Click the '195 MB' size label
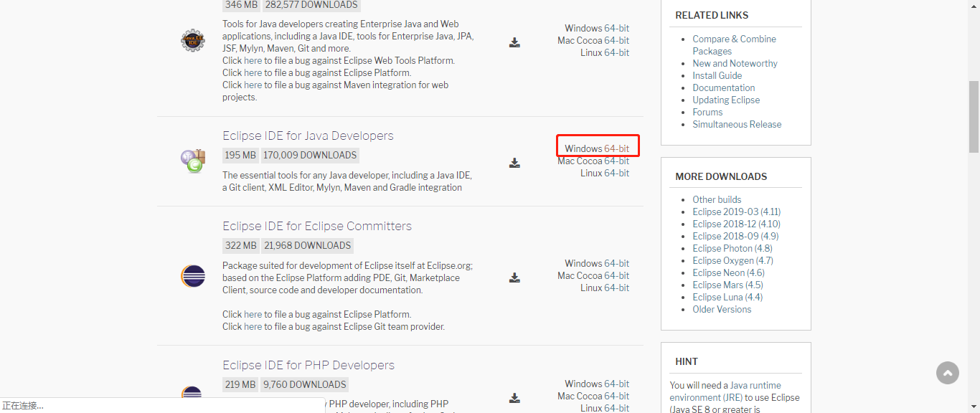This screenshot has width=980, height=413. (x=240, y=156)
